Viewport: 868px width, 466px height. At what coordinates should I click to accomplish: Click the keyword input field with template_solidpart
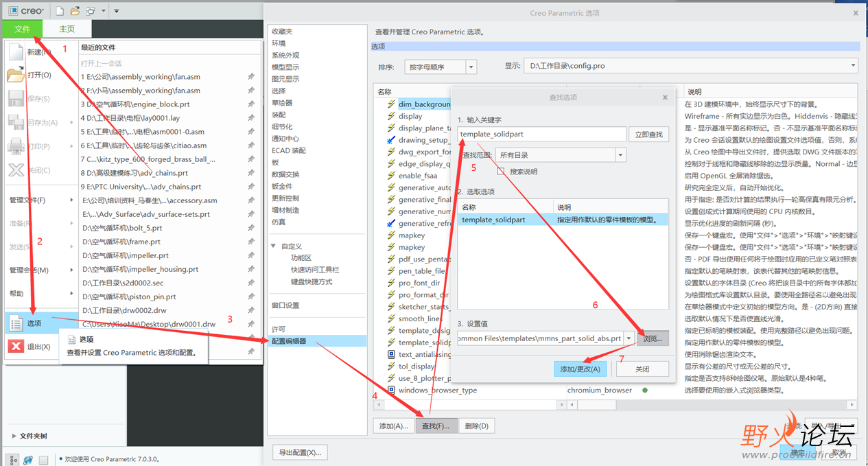point(542,134)
